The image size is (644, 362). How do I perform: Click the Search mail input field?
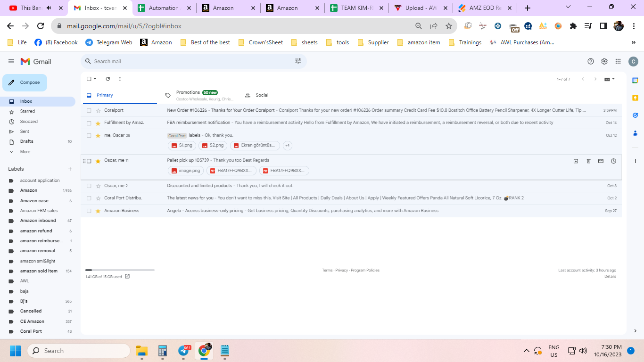click(192, 61)
